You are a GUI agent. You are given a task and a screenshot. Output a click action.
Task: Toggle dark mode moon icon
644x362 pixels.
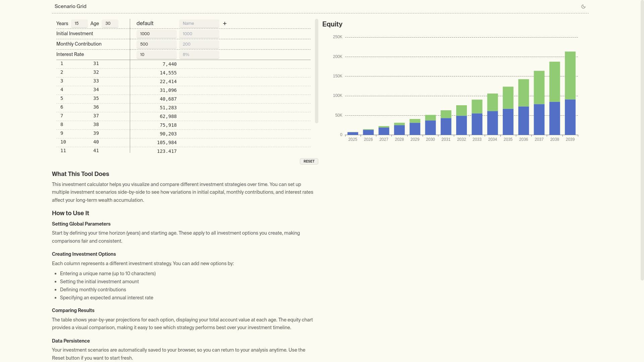click(583, 7)
